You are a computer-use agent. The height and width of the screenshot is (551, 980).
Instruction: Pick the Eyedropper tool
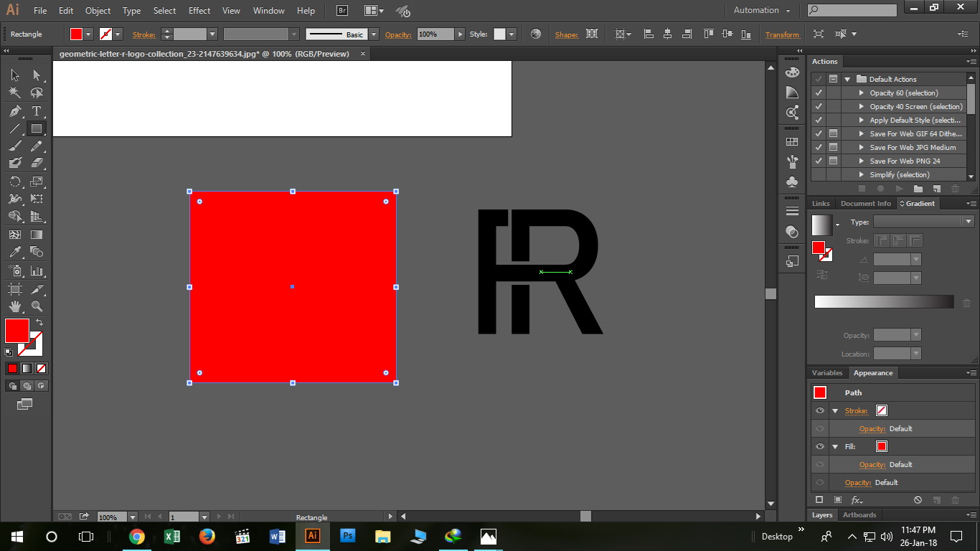pyautogui.click(x=14, y=252)
